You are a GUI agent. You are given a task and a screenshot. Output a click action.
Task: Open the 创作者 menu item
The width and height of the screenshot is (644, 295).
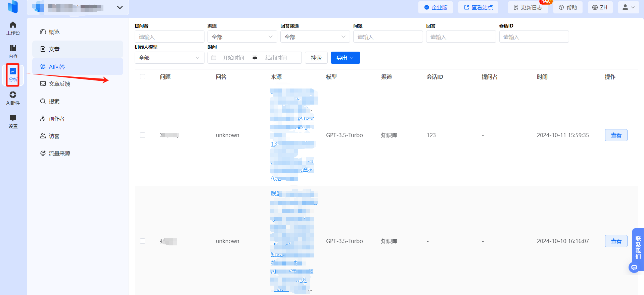[78, 119]
